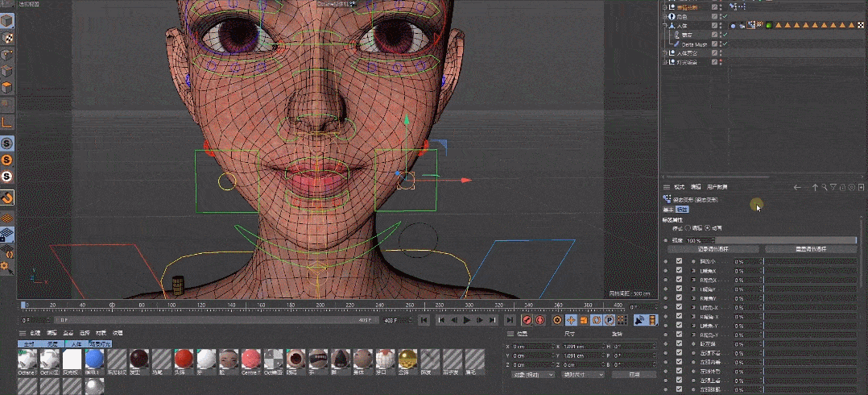Click the back arrow in attribute manager
868x395 pixels.
(x=797, y=187)
